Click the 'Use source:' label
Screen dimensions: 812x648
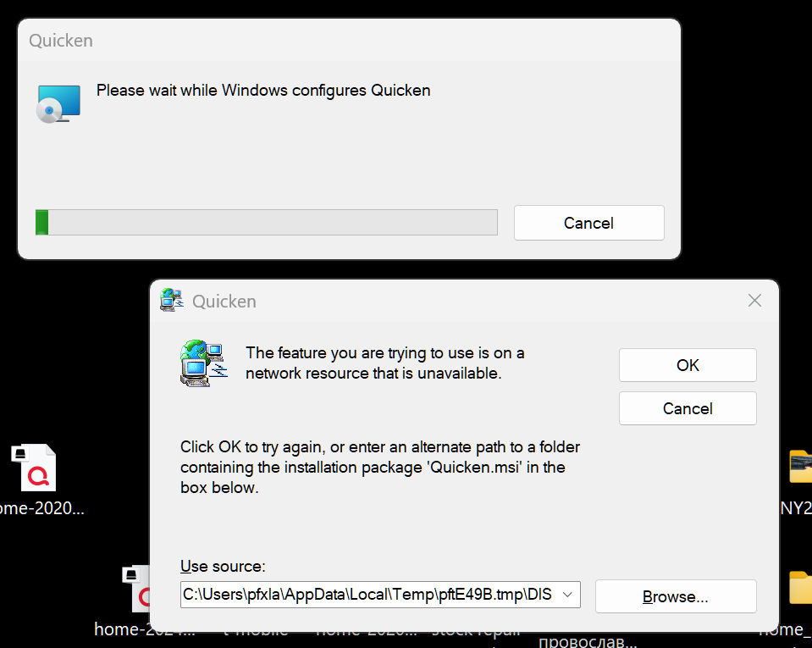click(x=223, y=566)
